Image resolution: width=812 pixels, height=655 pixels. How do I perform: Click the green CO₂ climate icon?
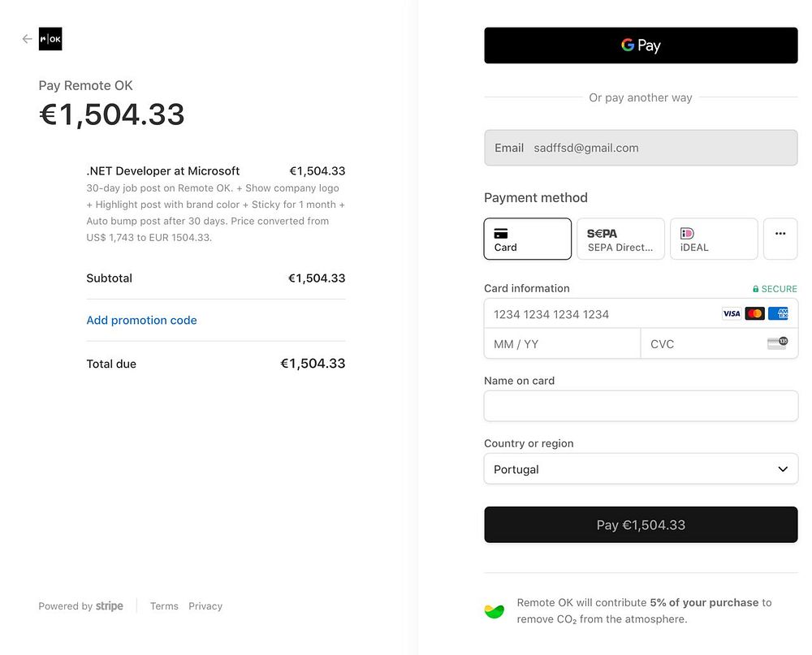click(x=495, y=611)
